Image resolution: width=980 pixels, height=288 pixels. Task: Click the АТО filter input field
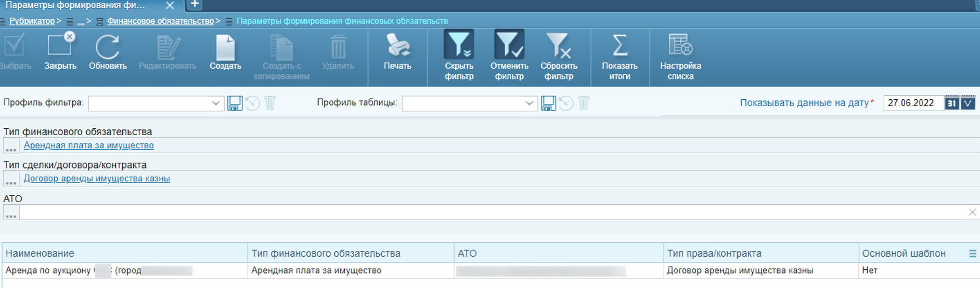[x=489, y=213]
